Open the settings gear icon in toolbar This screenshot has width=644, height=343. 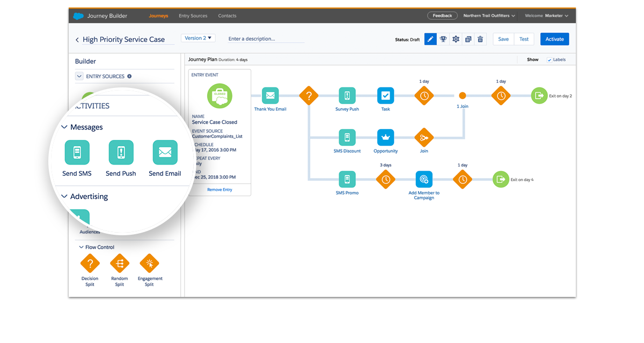(456, 39)
